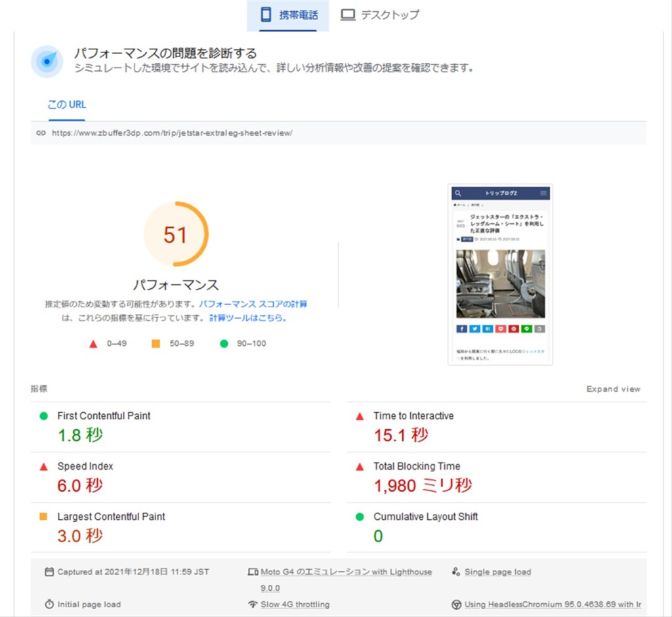This screenshot has width=672, height=617.
Task: Click the performance score gauge showing 51
Action: (x=176, y=234)
